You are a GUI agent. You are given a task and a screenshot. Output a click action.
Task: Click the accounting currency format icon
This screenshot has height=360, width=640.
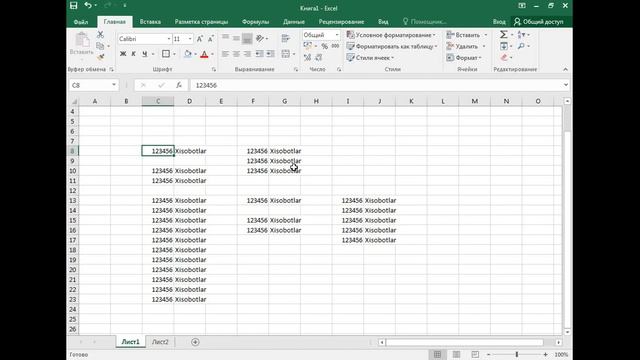[x=308, y=46]
